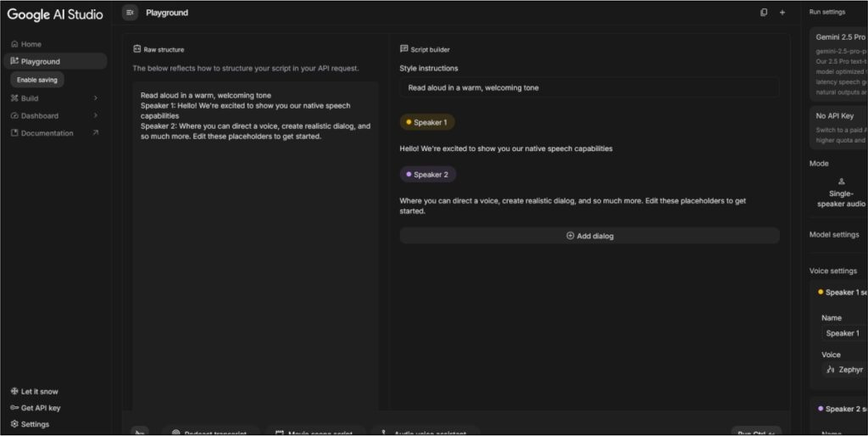This screenshot has height=436, width=868.
Task: Click the key icon beside Get API key
Action: (x=14, y=408)
